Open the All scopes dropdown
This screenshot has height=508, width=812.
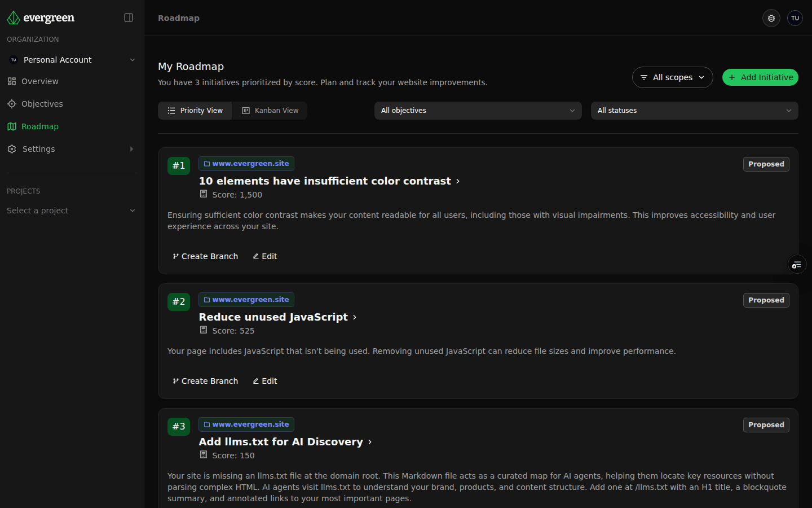point(672,77)
